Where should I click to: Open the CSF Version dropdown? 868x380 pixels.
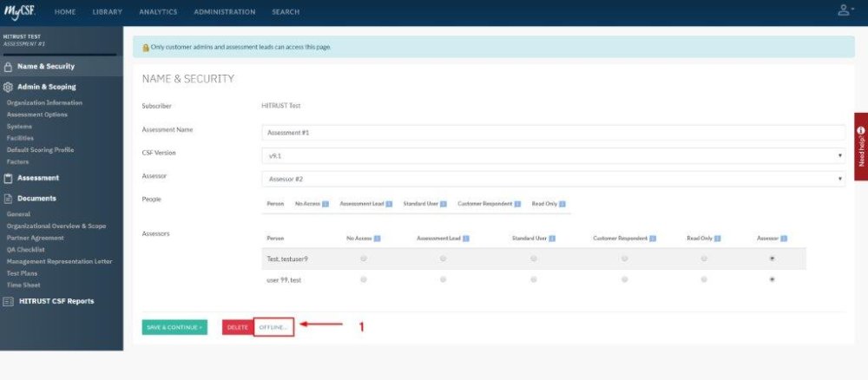click(553, 156)
